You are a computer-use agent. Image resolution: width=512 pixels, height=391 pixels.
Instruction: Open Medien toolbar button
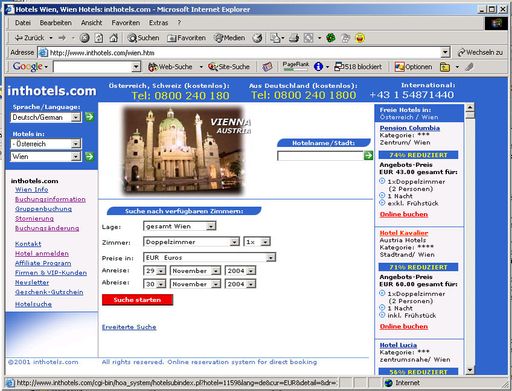pyautogui.click(x=230, y=38)
